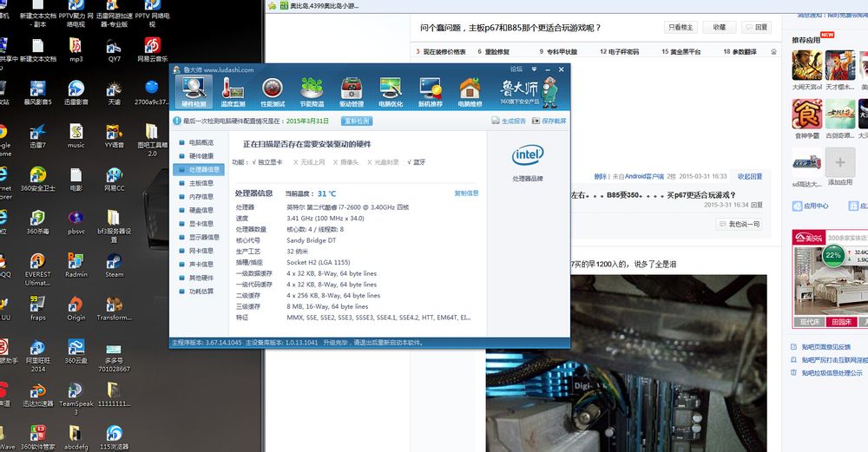Open the 电脑维修 PC repair tool
The width and height of the screenshot is (868, 452).
coord(470,91)
